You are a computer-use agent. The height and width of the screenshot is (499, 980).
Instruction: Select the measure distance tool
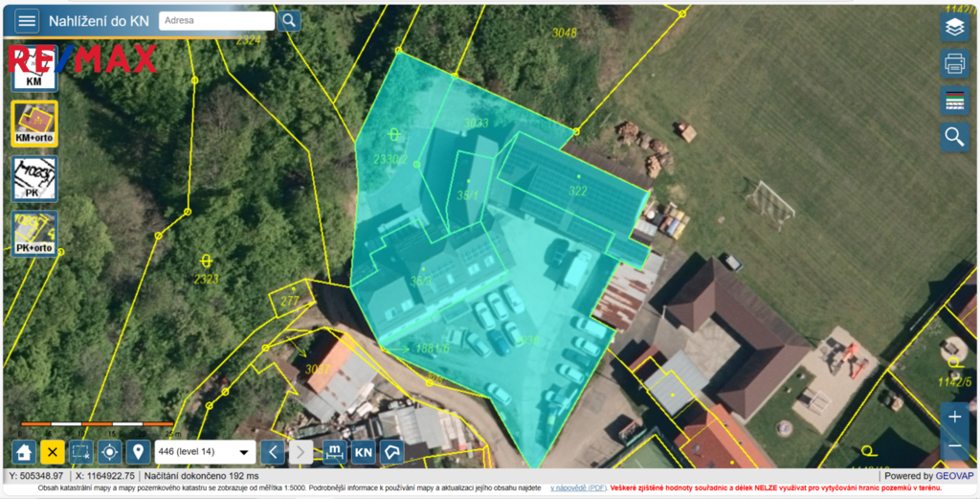click(x=334, y=452)
